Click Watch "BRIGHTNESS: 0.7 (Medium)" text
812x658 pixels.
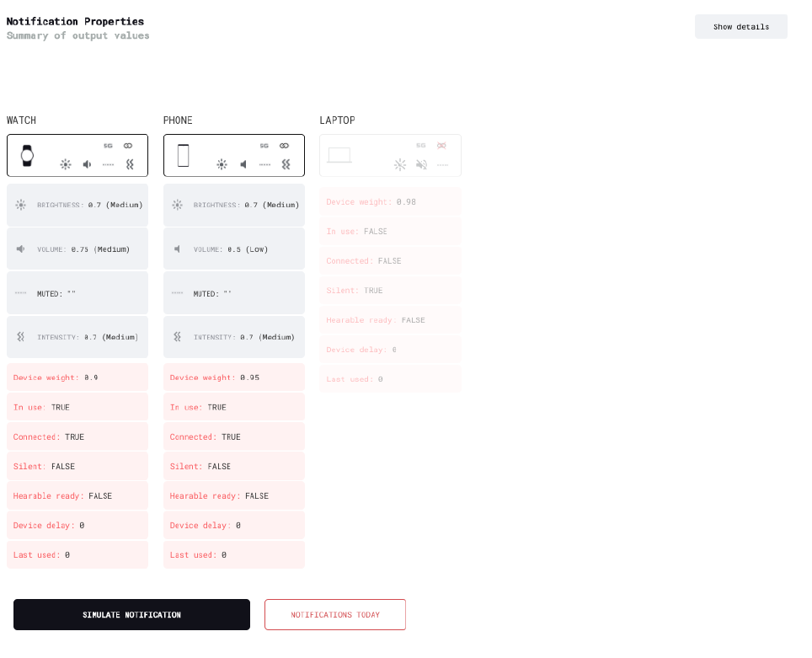89,206
